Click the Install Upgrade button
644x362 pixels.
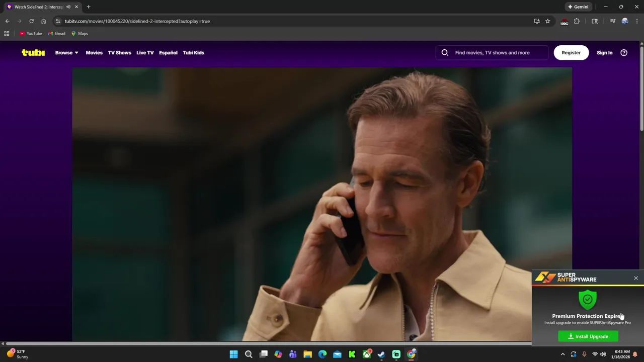588,336
